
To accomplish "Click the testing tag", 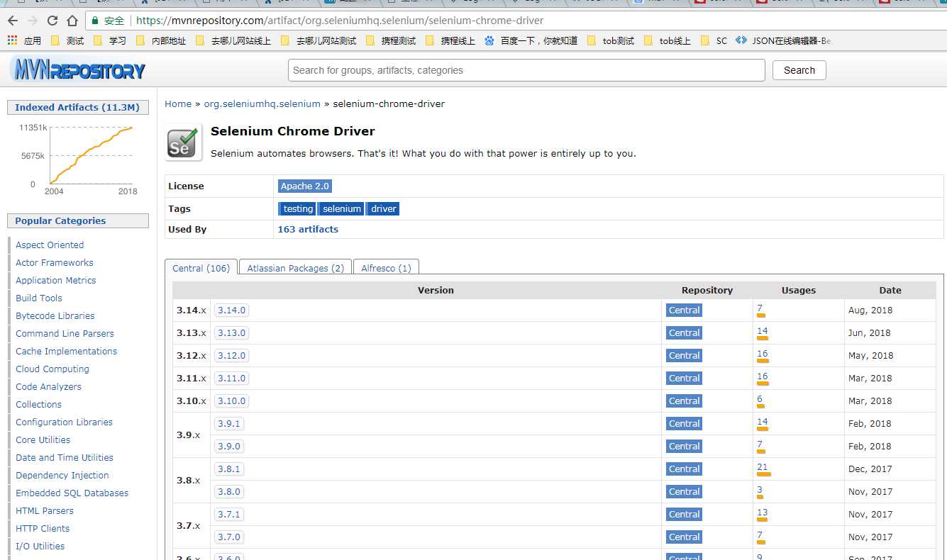I will [297, 208].
